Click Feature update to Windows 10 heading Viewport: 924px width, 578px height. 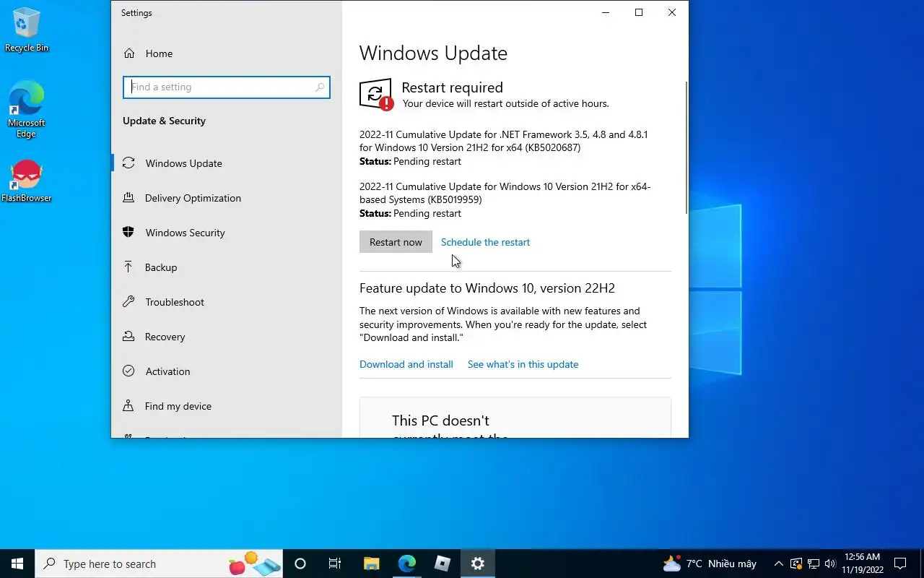487,288
